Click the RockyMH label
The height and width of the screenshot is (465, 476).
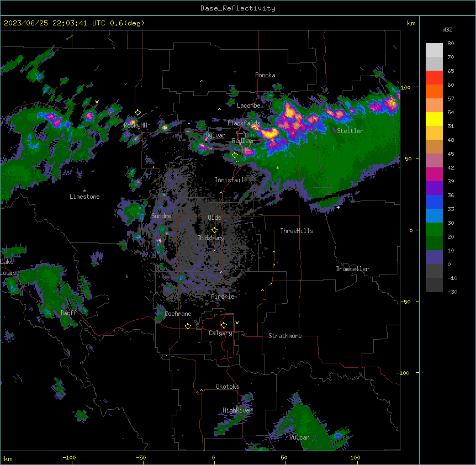click(135, 125)
